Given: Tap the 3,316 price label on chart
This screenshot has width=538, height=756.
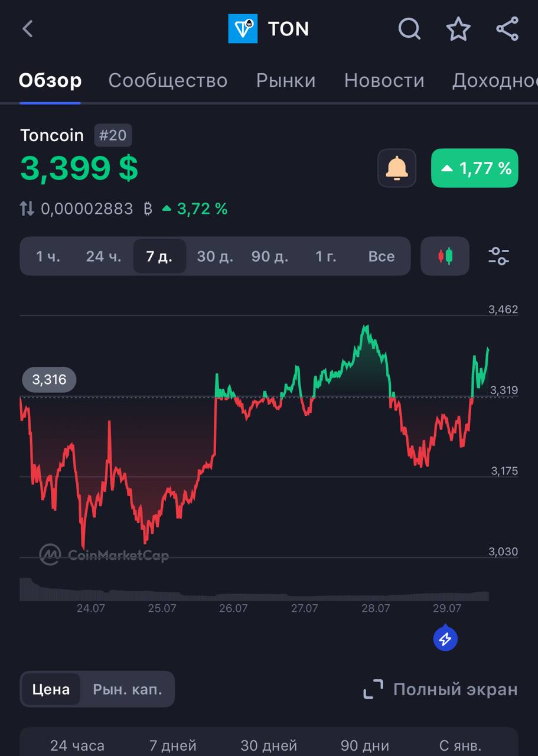Looking at the screenshot, I should tap(49, 379).
